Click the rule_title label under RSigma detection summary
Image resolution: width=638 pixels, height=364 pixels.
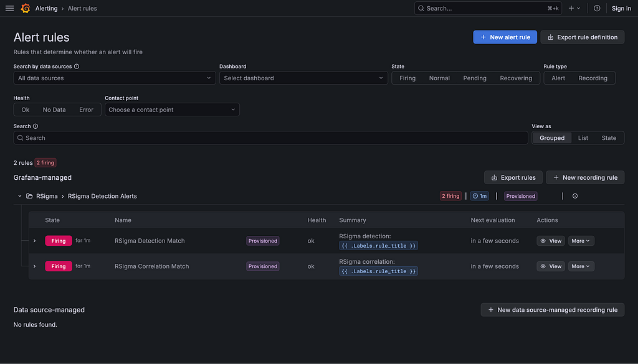click(378, 246)
